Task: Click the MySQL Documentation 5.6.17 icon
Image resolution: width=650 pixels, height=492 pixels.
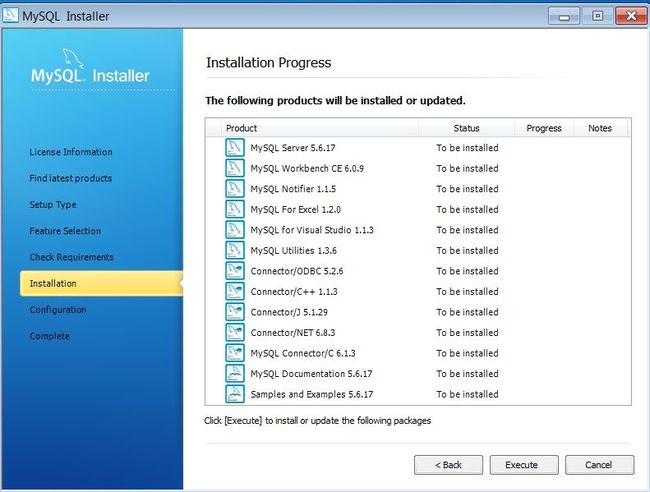Action: click(235, 373)
